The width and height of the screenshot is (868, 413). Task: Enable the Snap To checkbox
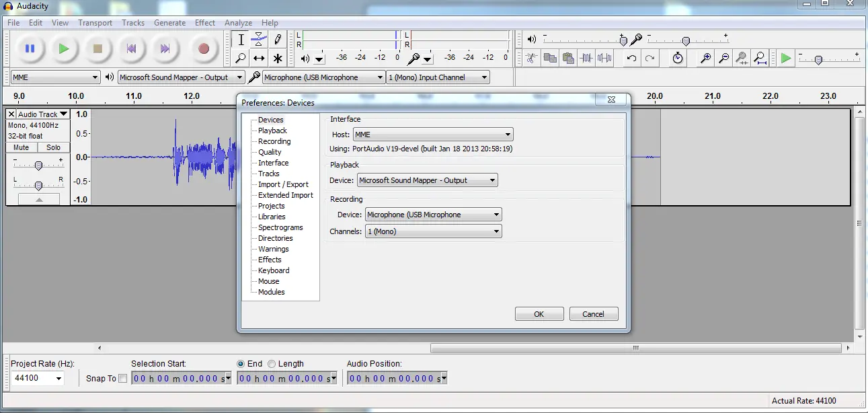pyautogui.click(x=122, y=379)
